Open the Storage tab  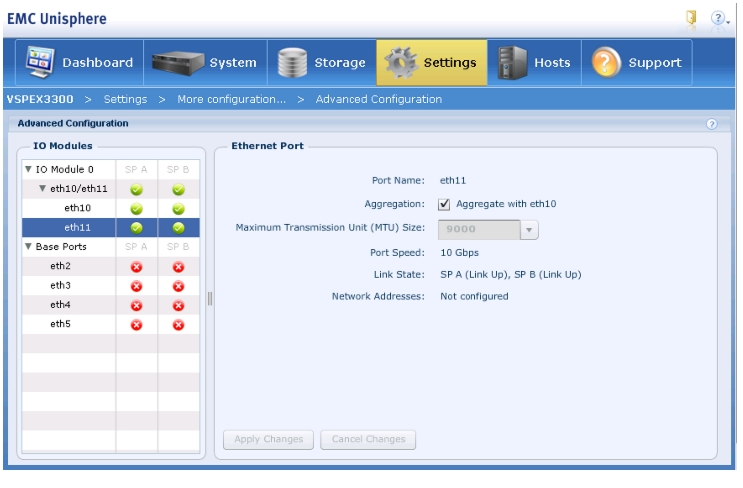coord(322,63)
